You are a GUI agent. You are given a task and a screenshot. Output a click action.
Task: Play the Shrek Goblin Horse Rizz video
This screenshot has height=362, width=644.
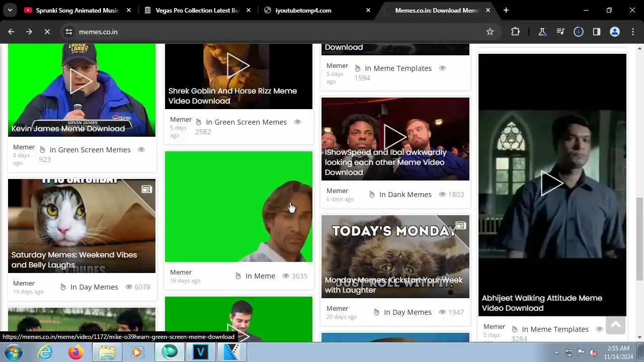(238, 65)
